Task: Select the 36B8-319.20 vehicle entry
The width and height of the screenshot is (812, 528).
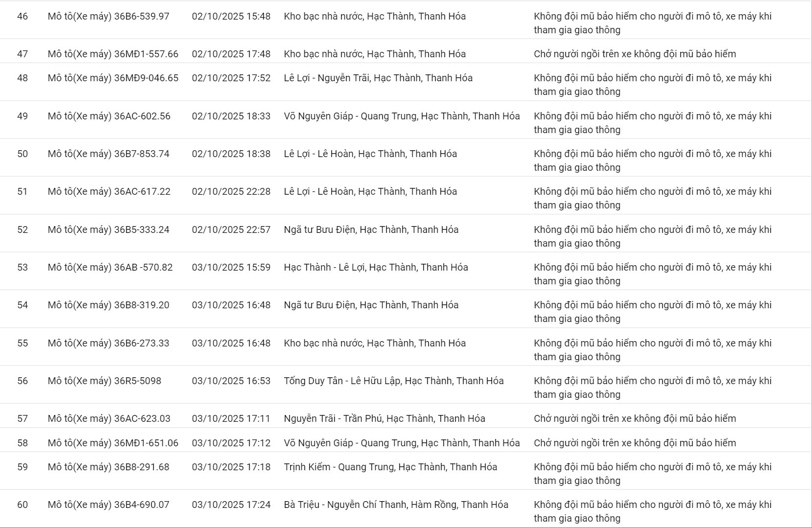Action: (108, 305)
